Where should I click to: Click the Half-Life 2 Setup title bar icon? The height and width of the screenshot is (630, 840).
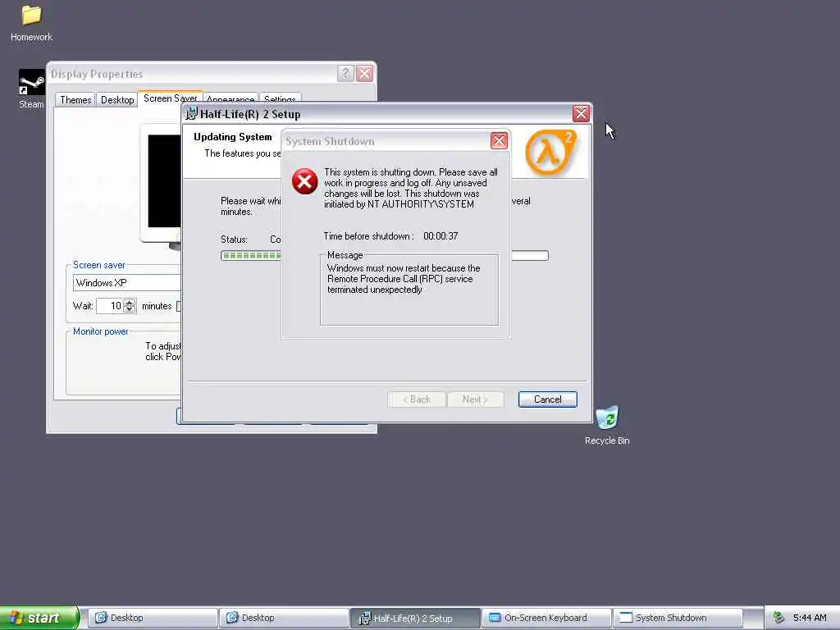[x=191, y=113]
